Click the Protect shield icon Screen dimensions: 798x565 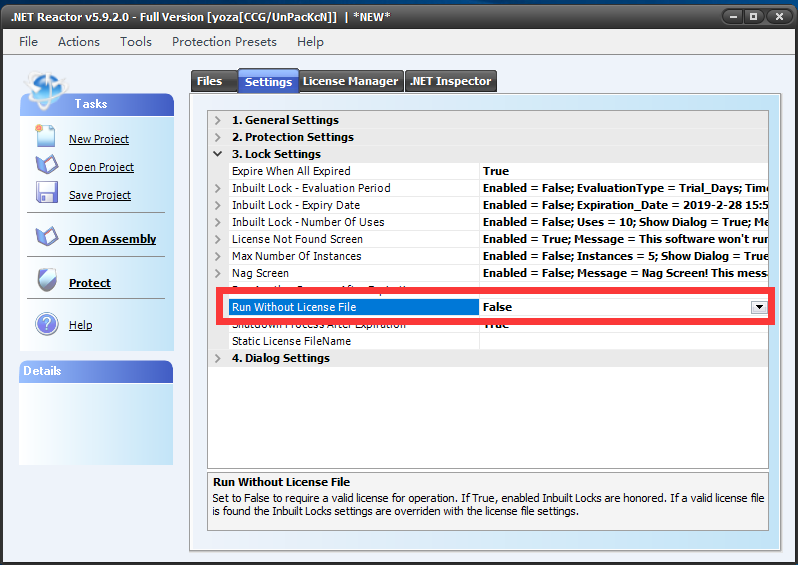[47, 280]
